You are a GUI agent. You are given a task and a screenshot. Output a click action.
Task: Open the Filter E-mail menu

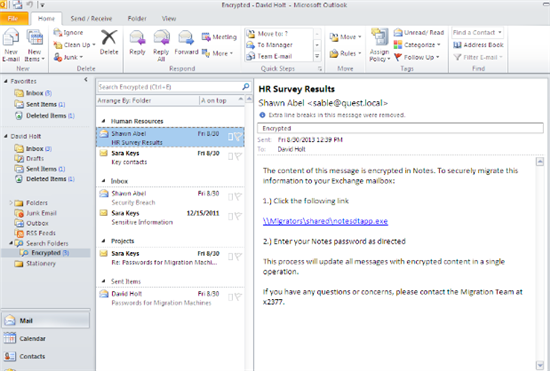(478, 57)
